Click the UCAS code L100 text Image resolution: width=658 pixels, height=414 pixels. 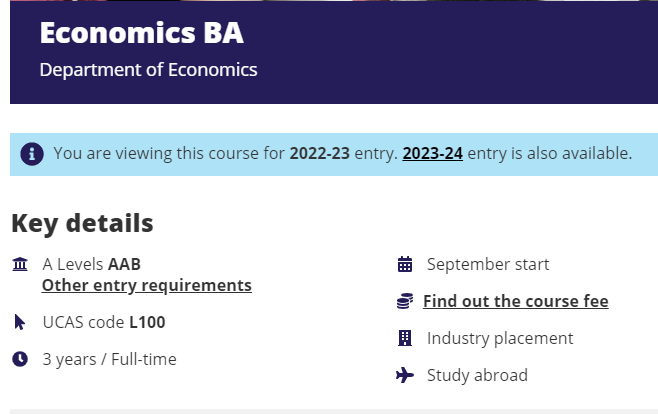pyautogui.click(x=104, y=322)
